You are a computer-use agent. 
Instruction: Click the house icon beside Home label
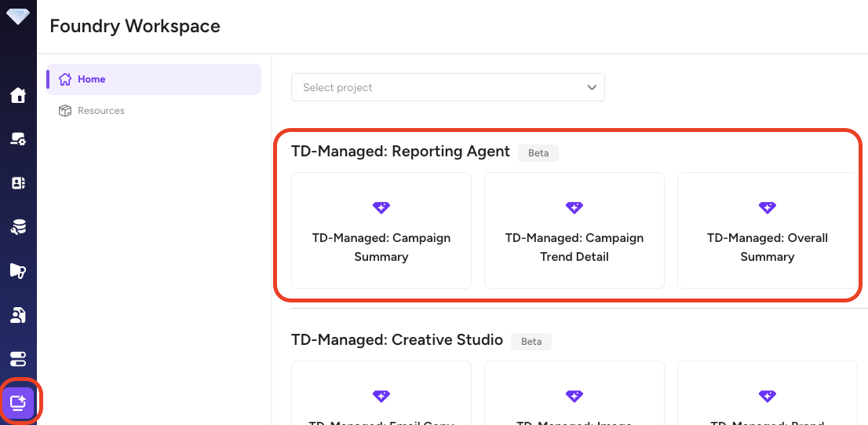point(65,79)
